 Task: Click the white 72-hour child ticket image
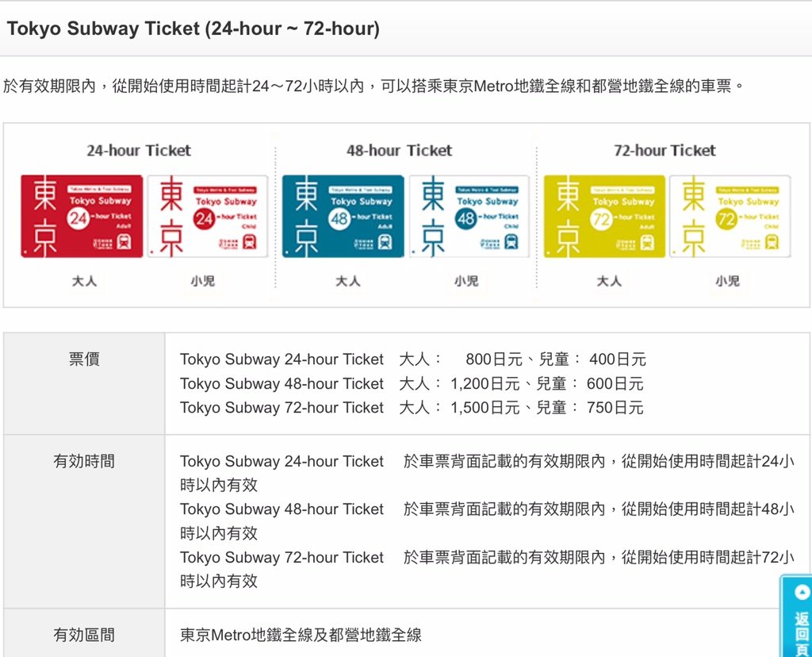[x=730, y=216]
